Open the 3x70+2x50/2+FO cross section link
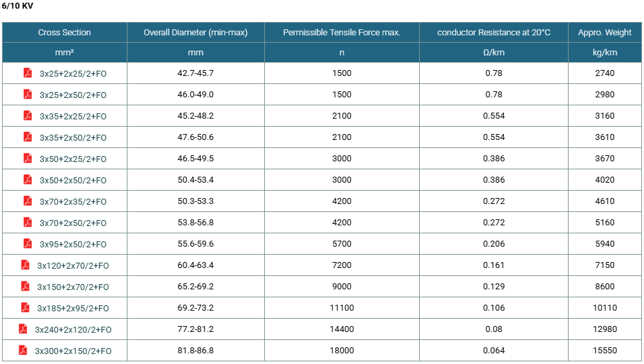 [x=73, y=223]
